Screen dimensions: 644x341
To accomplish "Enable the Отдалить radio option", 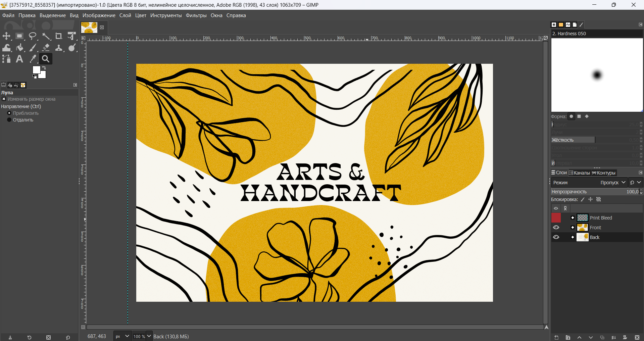I will [9, 120].
